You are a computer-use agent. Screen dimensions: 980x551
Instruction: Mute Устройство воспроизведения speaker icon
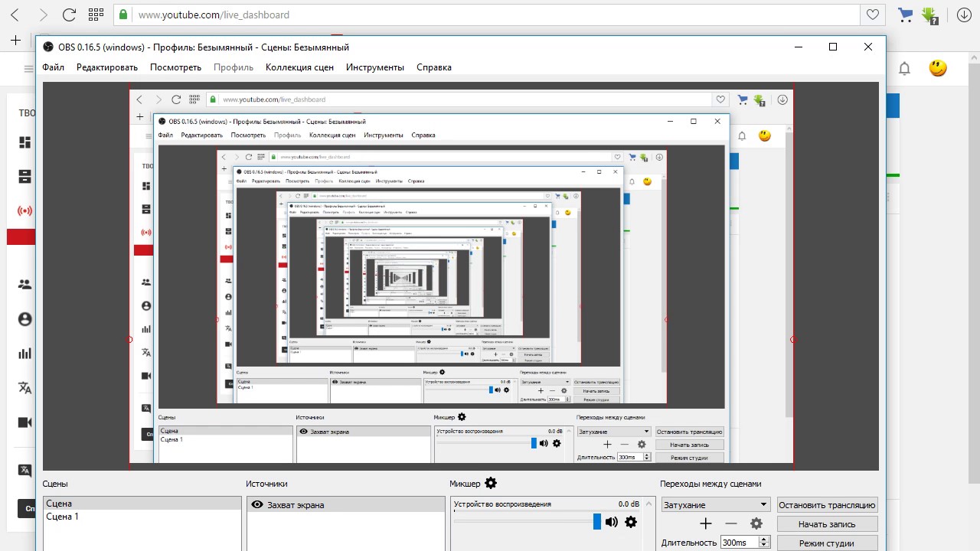pyautogui.click(x=611, y=522)
